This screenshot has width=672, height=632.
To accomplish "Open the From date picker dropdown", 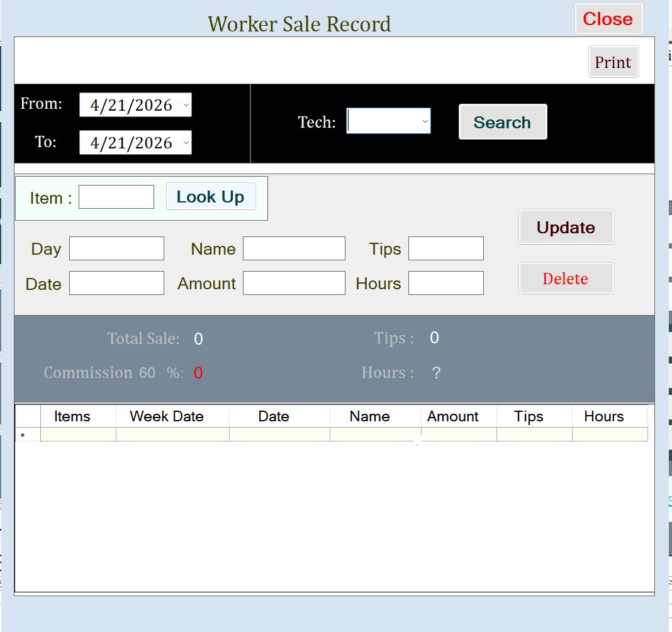I will [x=186, y=105].
